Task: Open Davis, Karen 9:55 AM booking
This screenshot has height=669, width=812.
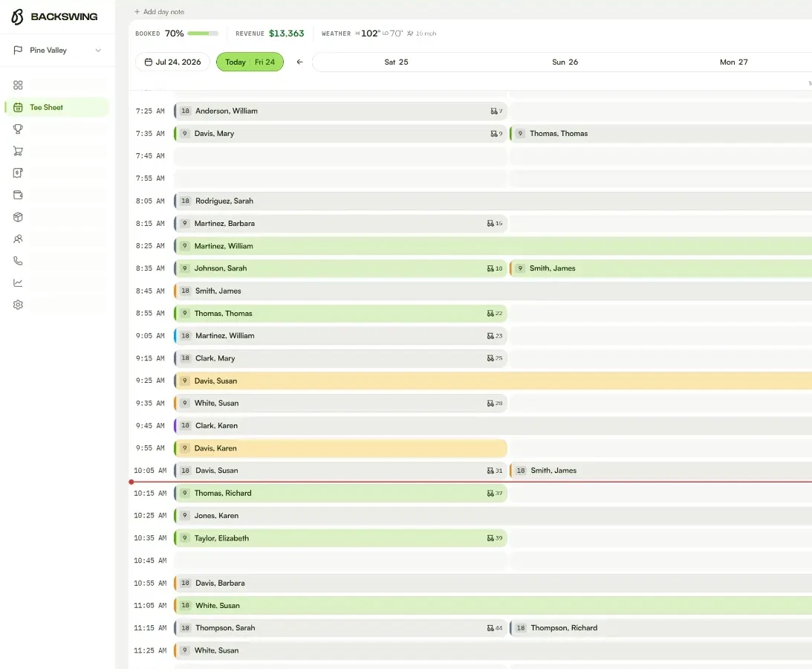Action: click(341, 448)
